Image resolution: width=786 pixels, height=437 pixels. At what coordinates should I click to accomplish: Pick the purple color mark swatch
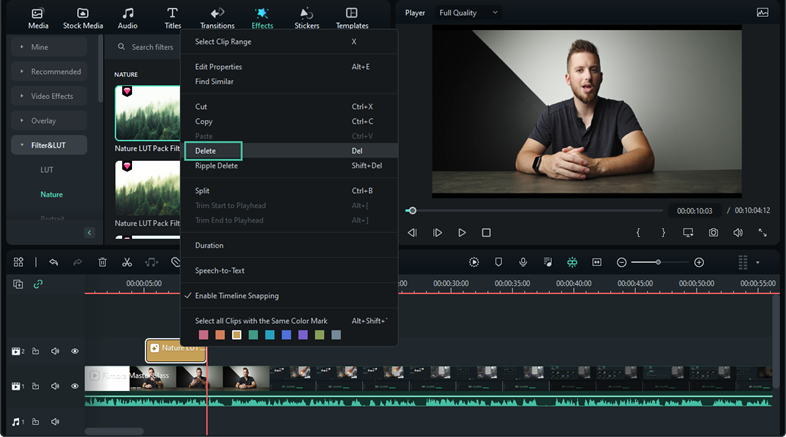point(303,335)
